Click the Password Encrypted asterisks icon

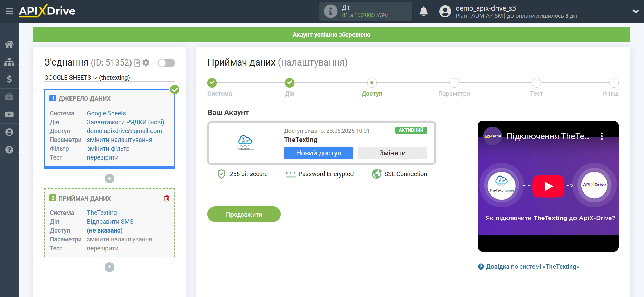[x=290, y=174]
